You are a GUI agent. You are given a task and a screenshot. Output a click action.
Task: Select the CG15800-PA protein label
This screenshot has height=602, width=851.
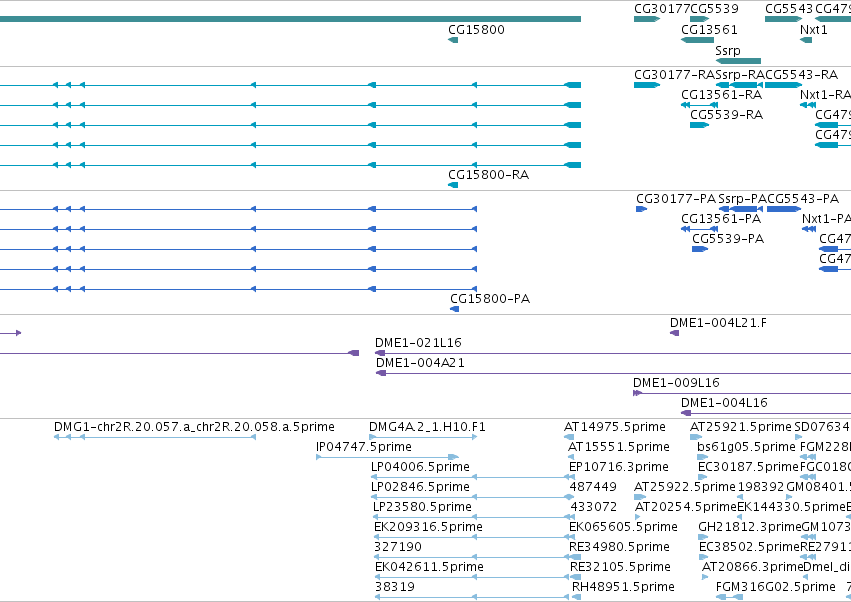point(490,299)
